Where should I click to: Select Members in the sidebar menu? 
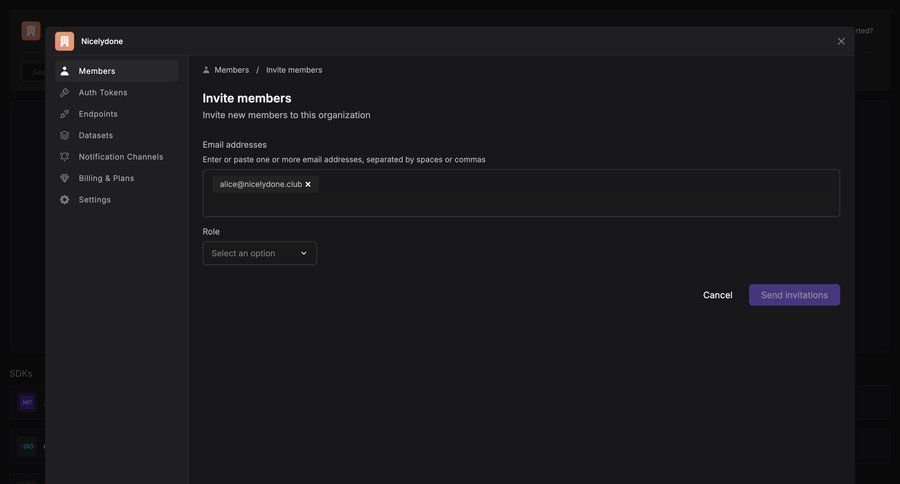(116, 71)
